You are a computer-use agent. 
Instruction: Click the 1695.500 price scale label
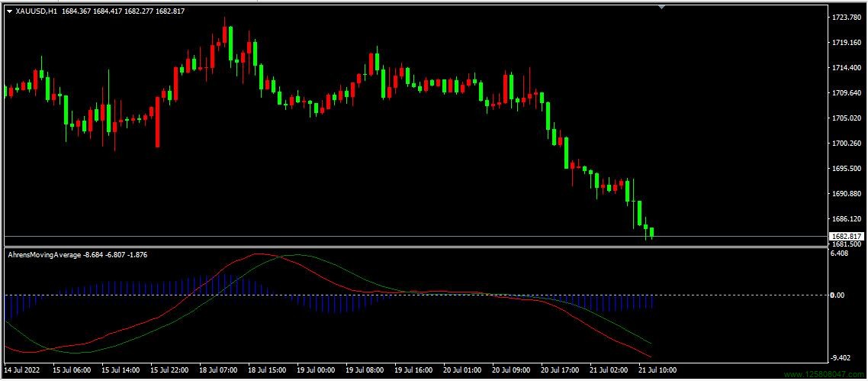847,168
